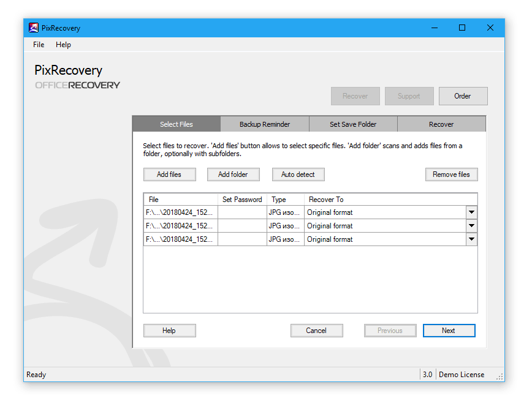Image resolution: width=532 pixels, height=401 pixels.
Task: Run Auto detect on the file list
Action: pos(298,174)
